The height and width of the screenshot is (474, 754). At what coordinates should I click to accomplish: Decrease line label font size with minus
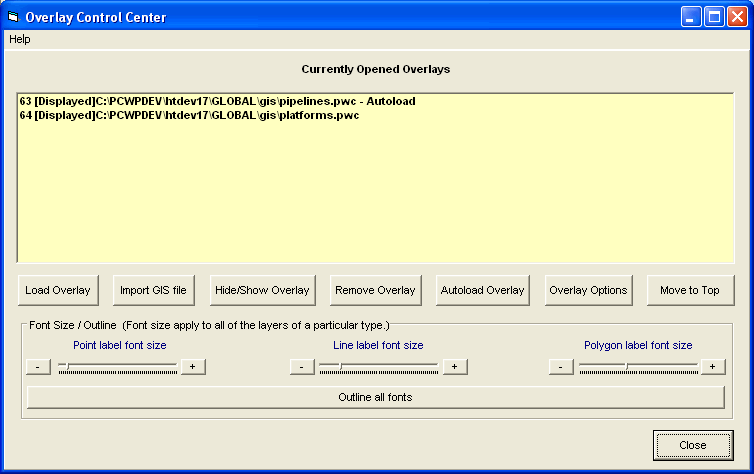(x=302, y=367)
